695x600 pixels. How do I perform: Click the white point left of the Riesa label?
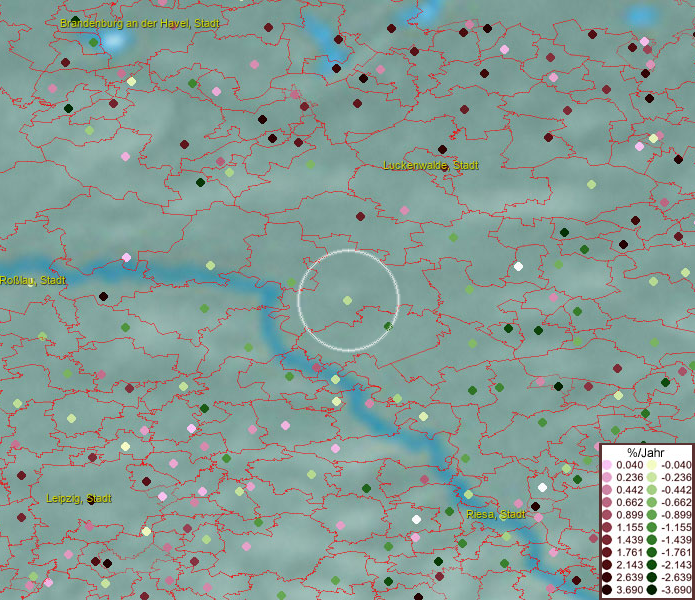(x=416, y=519)
